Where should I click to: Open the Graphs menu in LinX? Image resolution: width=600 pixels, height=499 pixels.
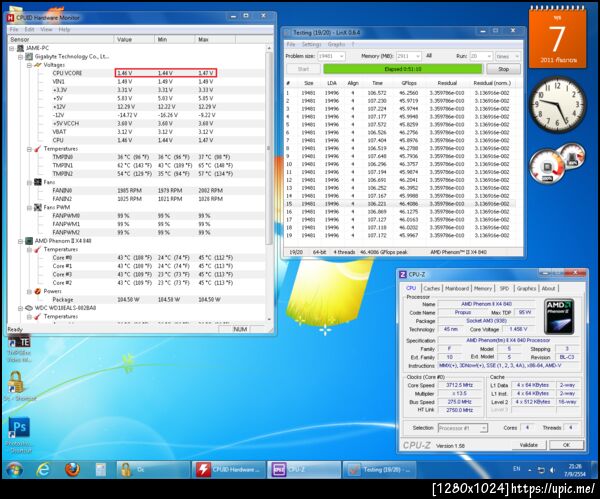336,44
